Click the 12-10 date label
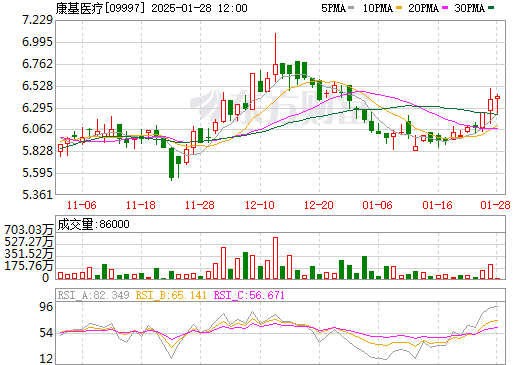This screenshot has width=520, height=365. coord(260,205)
